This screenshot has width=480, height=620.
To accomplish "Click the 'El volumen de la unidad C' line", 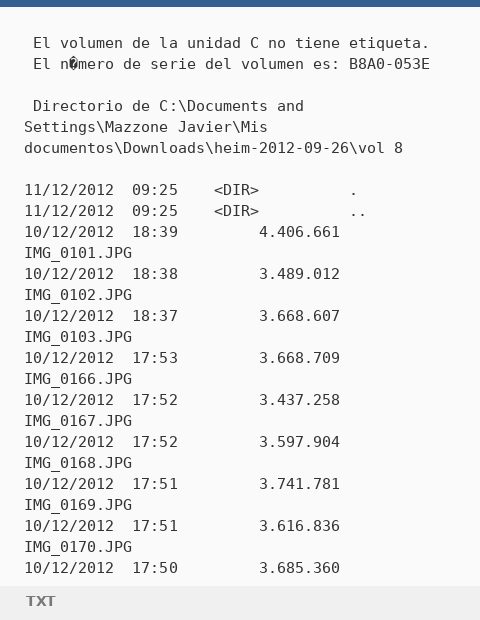I will [x=231, y=43].
